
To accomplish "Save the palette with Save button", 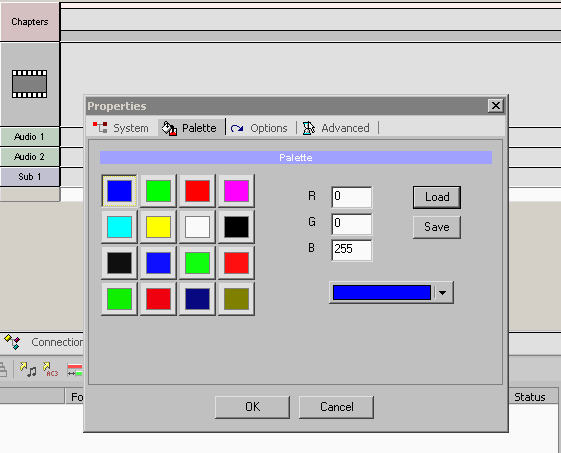I will tap(436, 227).
